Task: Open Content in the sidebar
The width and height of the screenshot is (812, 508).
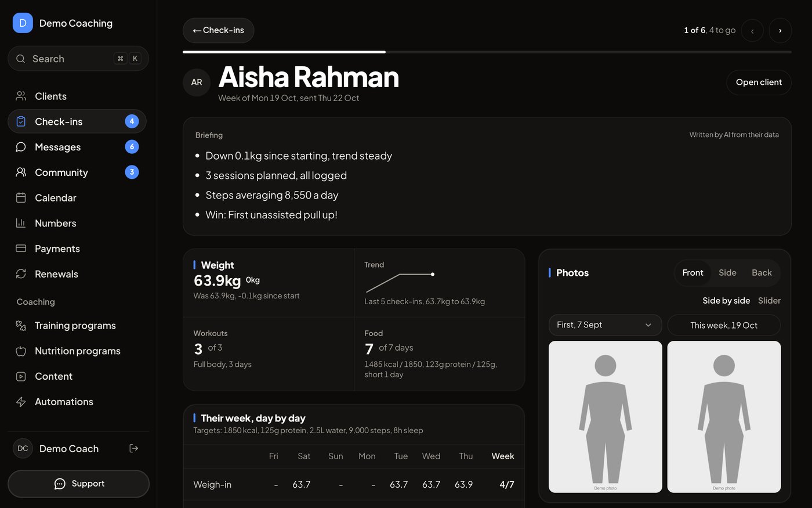Action: 77,376
